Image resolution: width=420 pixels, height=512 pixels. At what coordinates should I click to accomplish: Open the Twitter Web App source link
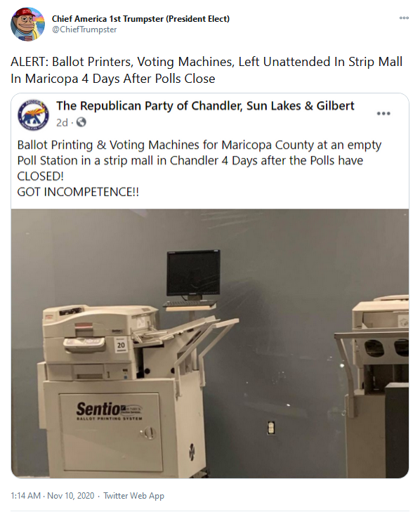tap(133, 496)
